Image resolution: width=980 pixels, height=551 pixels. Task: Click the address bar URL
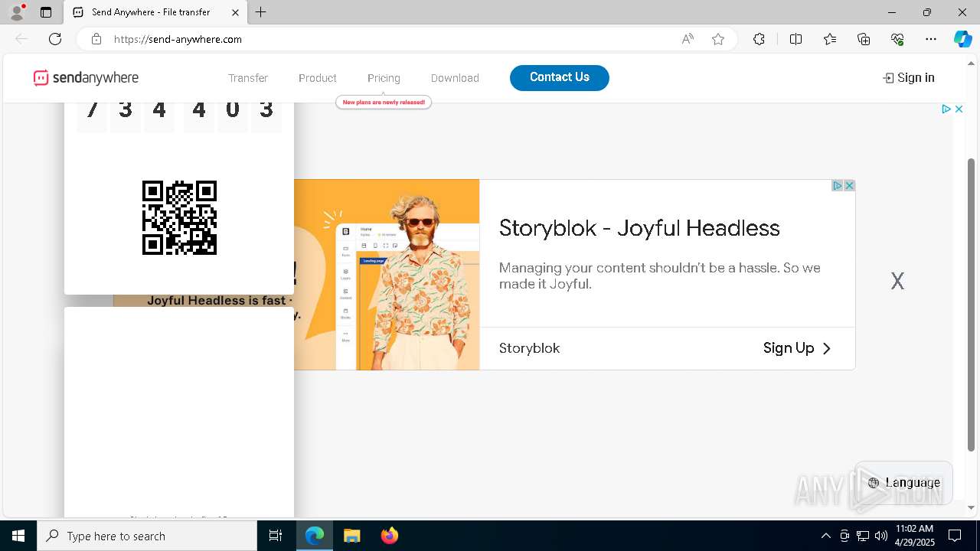[x=178, y=39]
